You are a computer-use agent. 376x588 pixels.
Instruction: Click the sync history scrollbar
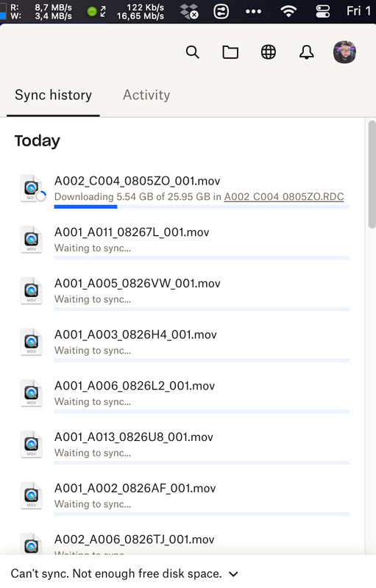372,174
